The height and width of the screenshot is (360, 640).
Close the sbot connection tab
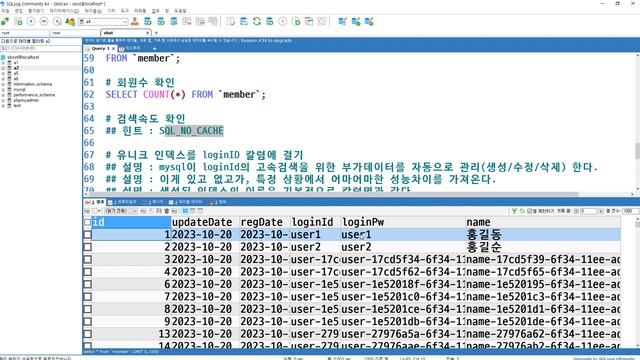coord(148,33)
